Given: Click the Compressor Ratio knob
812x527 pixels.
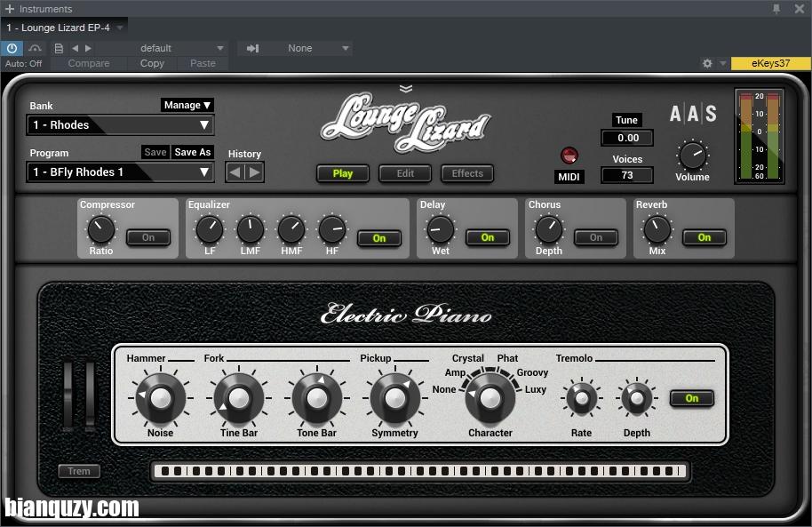Looking at the screenshot, I should pyautogui.click(x=101, y=229).
